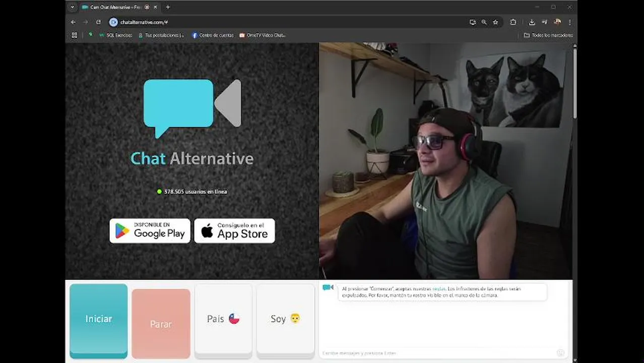The image size is (644, 363).
Task: Open the Google Play download badge
Action: 150,231
